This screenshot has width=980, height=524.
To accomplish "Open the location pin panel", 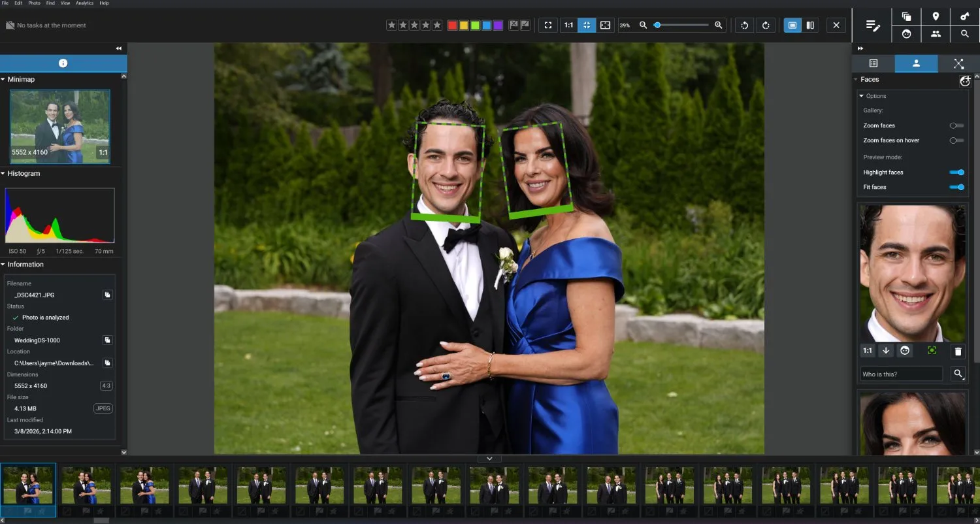I will tap(936, 16).
